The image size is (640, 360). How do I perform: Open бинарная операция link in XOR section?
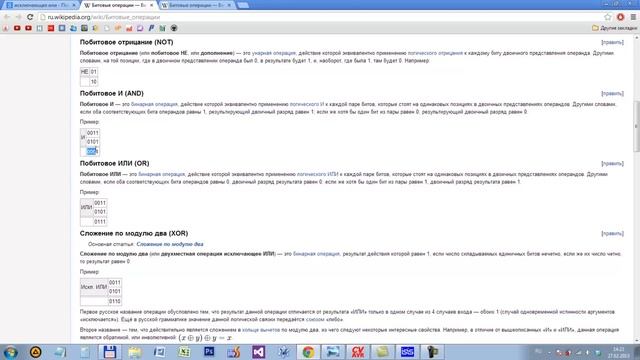pos(316,254)
